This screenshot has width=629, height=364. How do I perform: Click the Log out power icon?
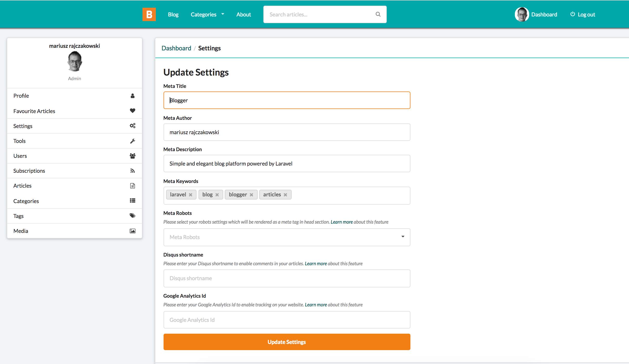click(x=572, y=14)
